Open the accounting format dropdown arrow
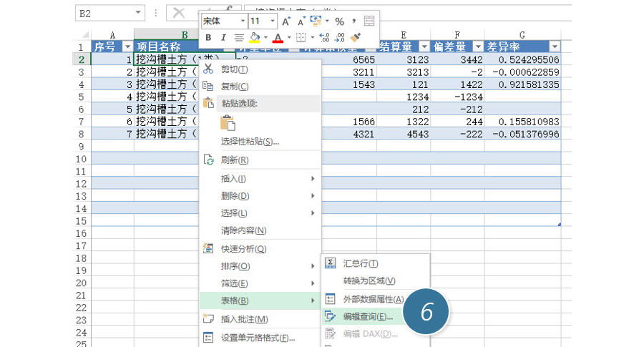 pos(327,21)
